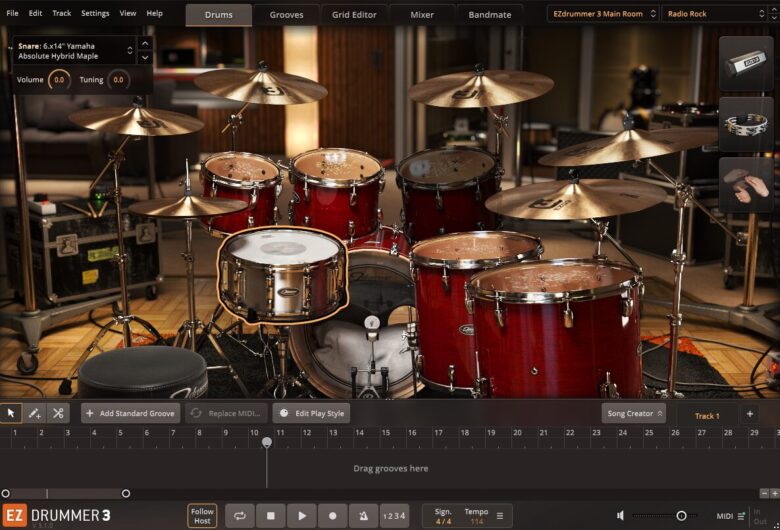Expand the Song Creator panel

(x=634, y=414)
